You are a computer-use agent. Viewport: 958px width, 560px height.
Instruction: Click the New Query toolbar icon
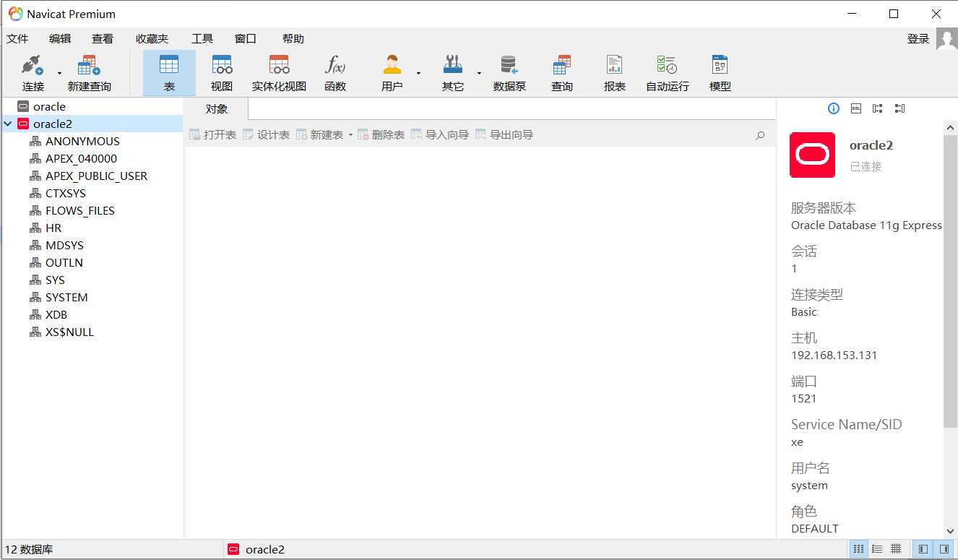pos(90,72)
